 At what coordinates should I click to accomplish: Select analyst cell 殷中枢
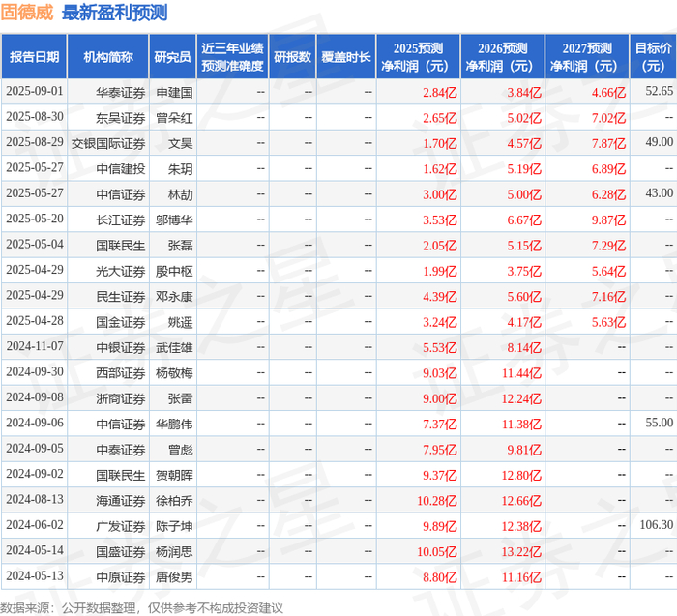pyautogui.click(x=174, y=271)
